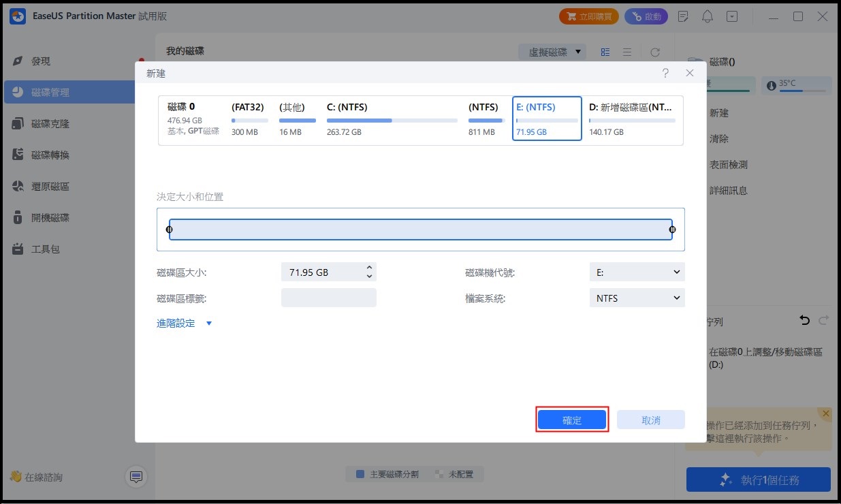Select the C: (NTFS) partition block
This screenshot has height=504, width=841.
pos(392,119)
